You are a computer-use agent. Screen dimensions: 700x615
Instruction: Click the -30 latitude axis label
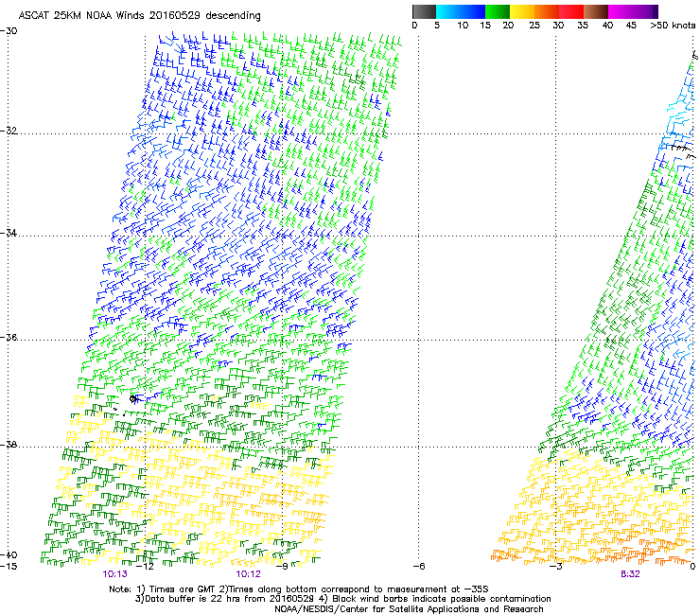tap(9, 31)
